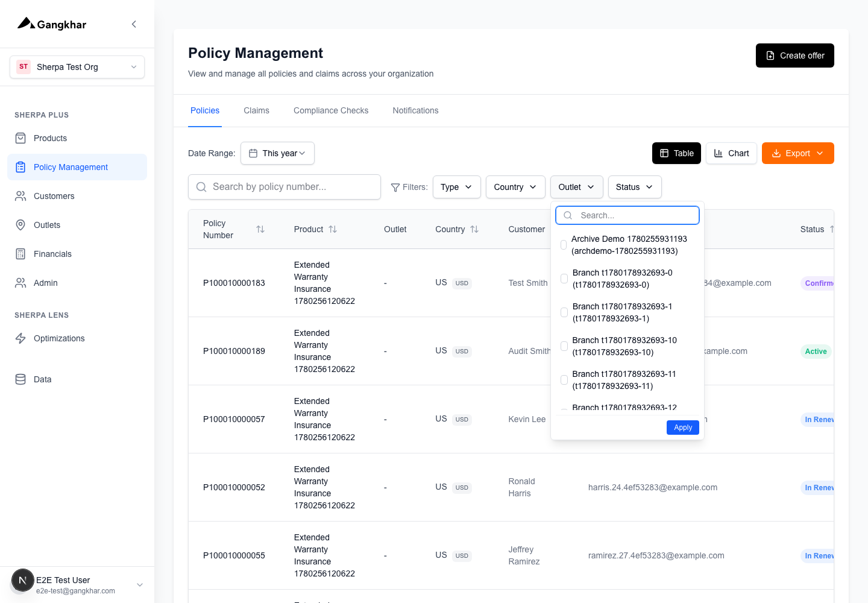868x603 pixels.
Task: Click the ST organization avatar badge
Action: [x=24, y=67]
